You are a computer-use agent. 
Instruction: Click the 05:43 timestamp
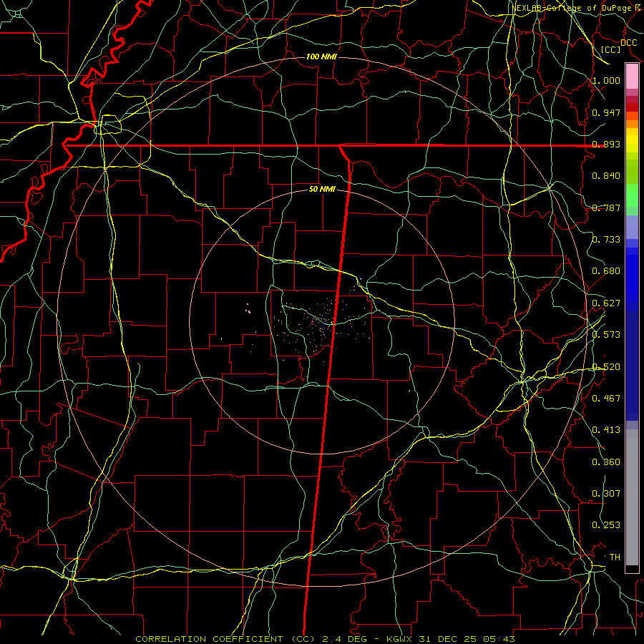point(498,639)
